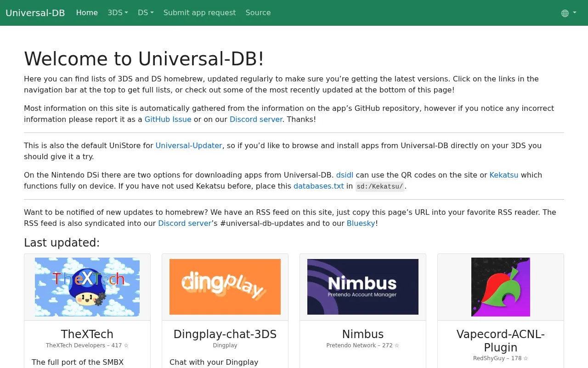Expand the 3DS dropdown menu
The width and height of the screenshot is (588, 368).
click(118, 13)
